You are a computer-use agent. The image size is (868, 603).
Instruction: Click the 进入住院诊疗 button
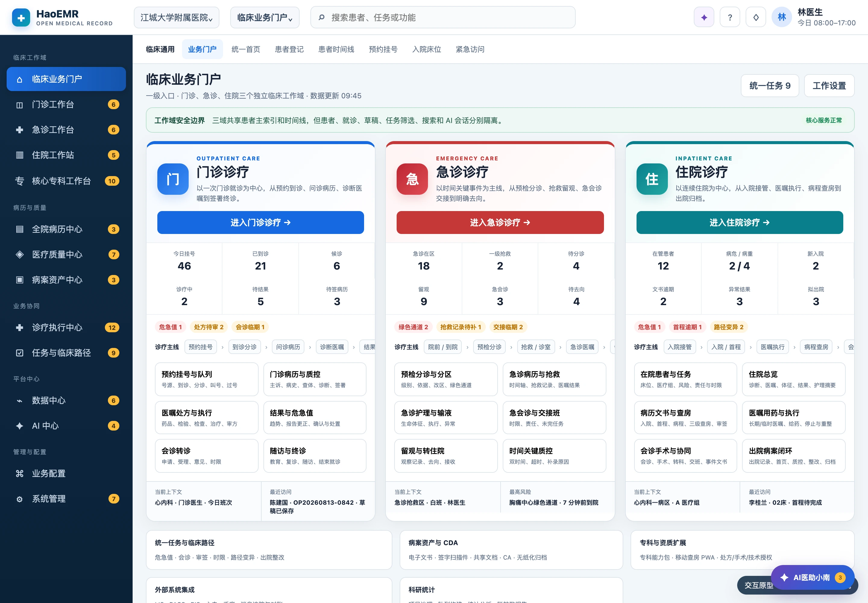coord(740,223)
